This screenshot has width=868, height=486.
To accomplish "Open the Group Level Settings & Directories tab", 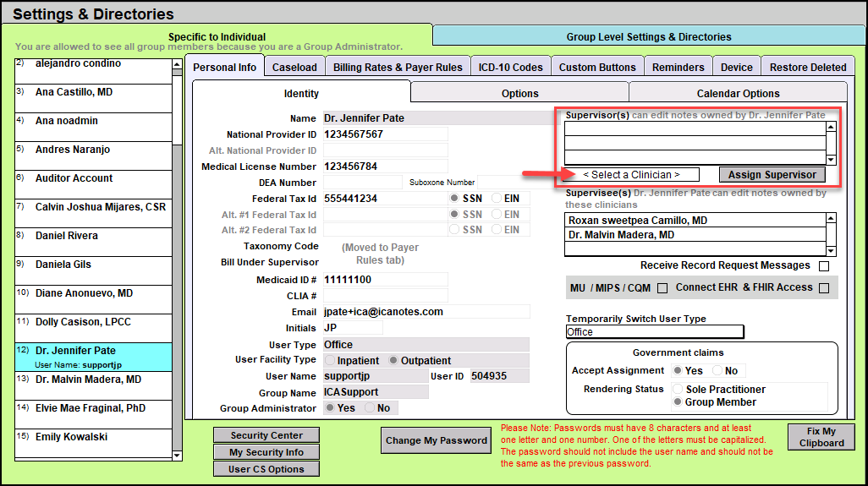I will (649, 36).
